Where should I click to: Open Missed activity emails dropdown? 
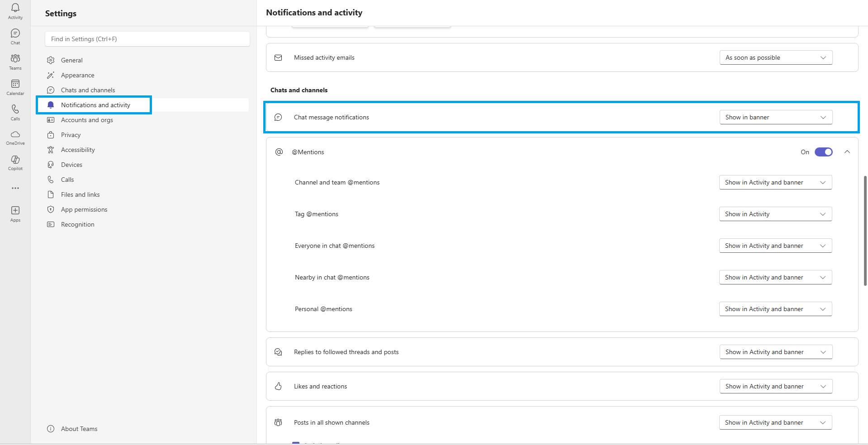tap(776, 57)
